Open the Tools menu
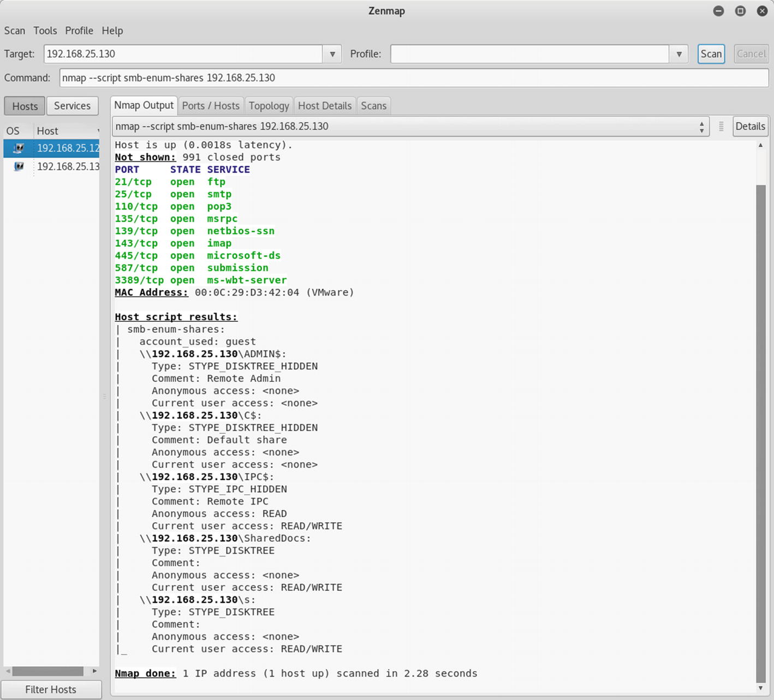The width and height of the screenshot is (774, 700). point(45,31)
